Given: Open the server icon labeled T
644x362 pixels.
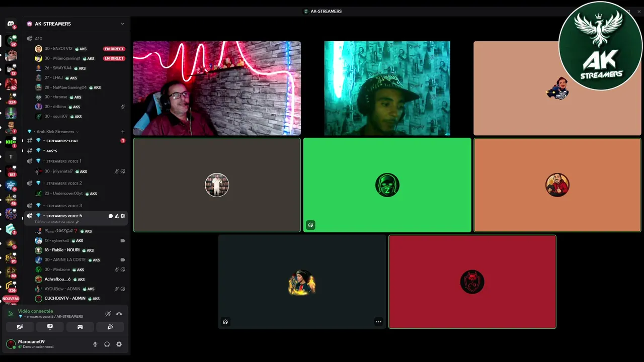Looking at the screenshot, I should coord(11,157).
